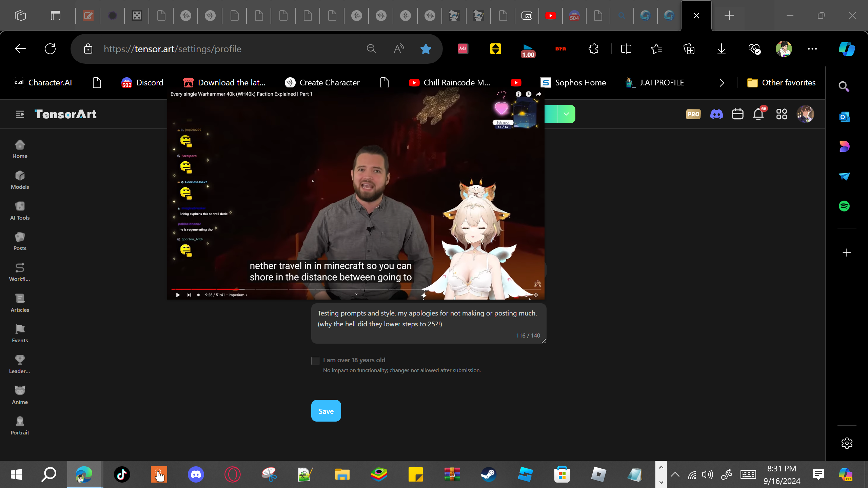
Task: Open the Sophos Home bookmark
Action: [x=573, y=82]
